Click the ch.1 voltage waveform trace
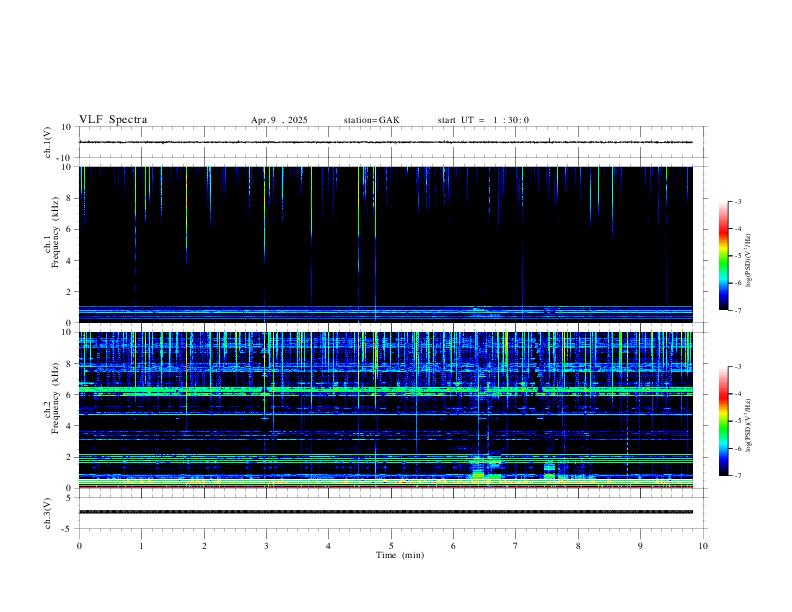Screen dimensions: 792x612 pyautogui.click(x=385, y=142)
